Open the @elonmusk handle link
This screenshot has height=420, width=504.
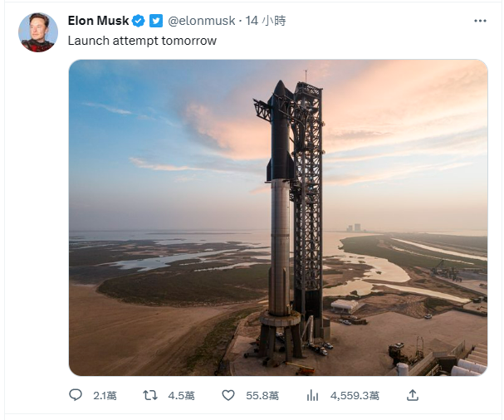[x=201, y=21]
